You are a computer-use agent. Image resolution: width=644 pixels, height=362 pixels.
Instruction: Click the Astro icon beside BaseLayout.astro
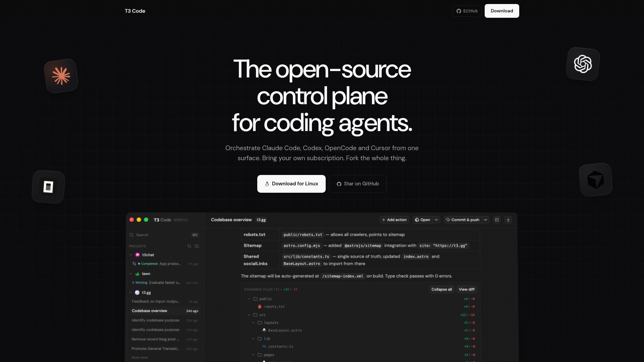pos(264,330)
